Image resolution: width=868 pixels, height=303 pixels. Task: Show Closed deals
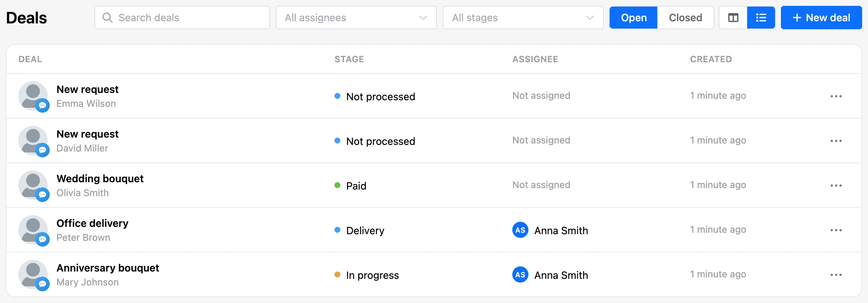click(685, 18)
